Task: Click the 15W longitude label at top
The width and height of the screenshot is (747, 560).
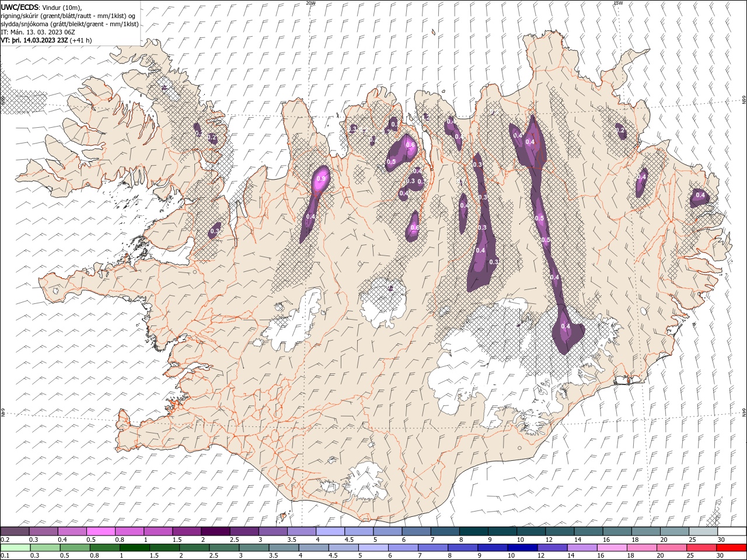Action: 618,3
